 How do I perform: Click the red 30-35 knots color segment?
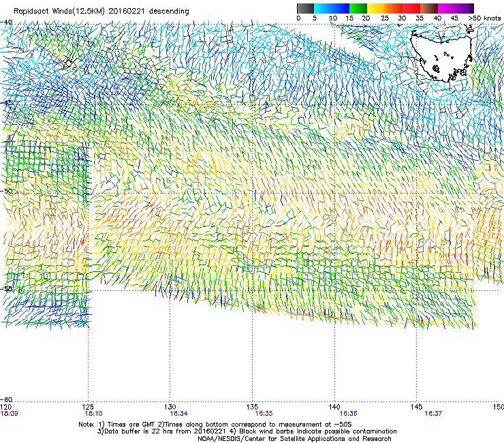[411, 8]
